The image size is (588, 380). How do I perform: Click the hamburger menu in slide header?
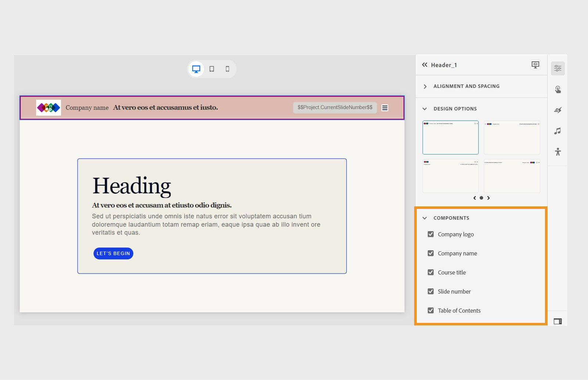pos(385,108)
